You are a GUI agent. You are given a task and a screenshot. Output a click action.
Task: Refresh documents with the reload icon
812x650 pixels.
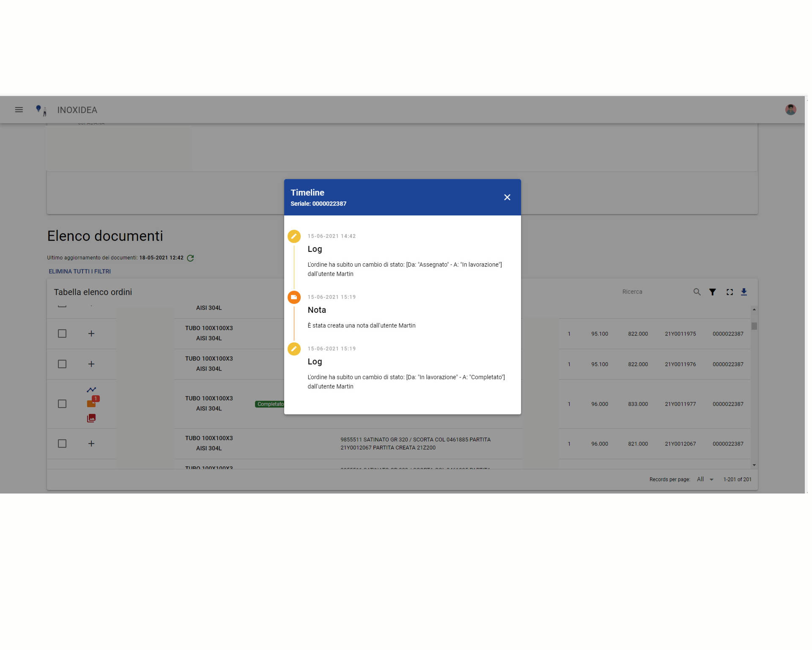pyautogui.click(x=190, y=258)
